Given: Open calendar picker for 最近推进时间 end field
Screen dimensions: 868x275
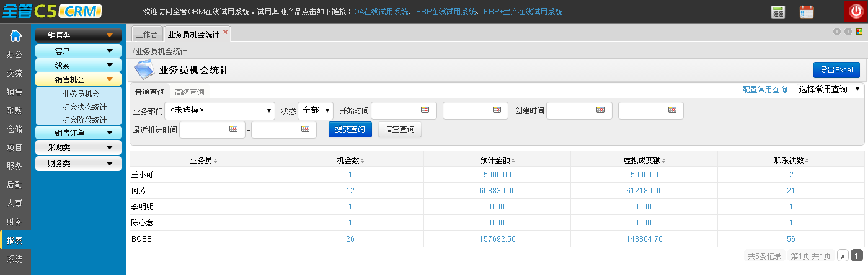Looking at the screenshot, I should tap(305, 129).
